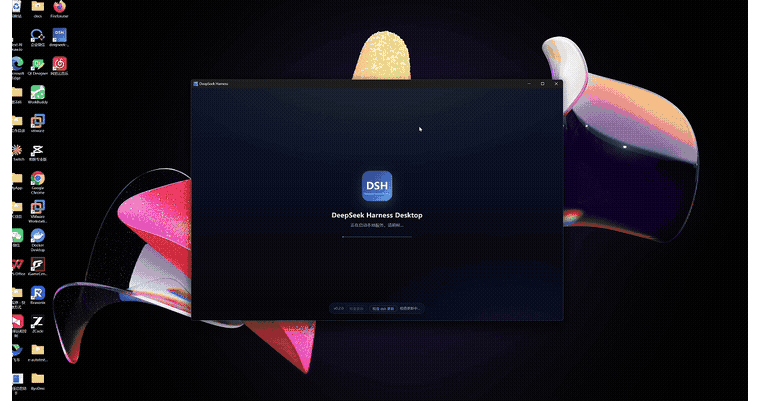Open Docker Desktop shortcut
Image resolution: width=760 pixels, height=401 pixels.
[38, 240]
